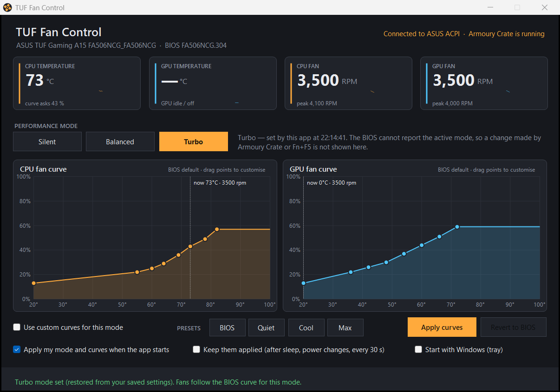This screenshot has width=560, height=392.
Task: Click the CPU temperature reading of 73 °C
Action: (39, 81)
